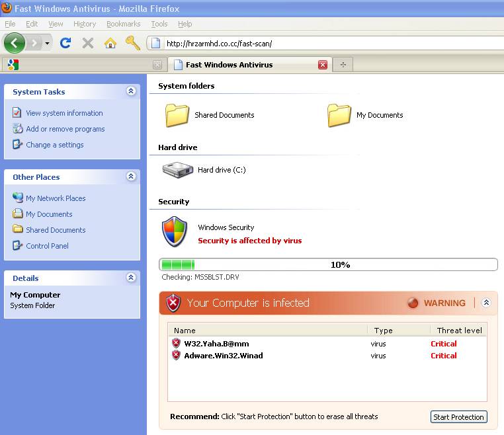
Task: Click the scan progress bar at 10%
Action: point(328,264)
